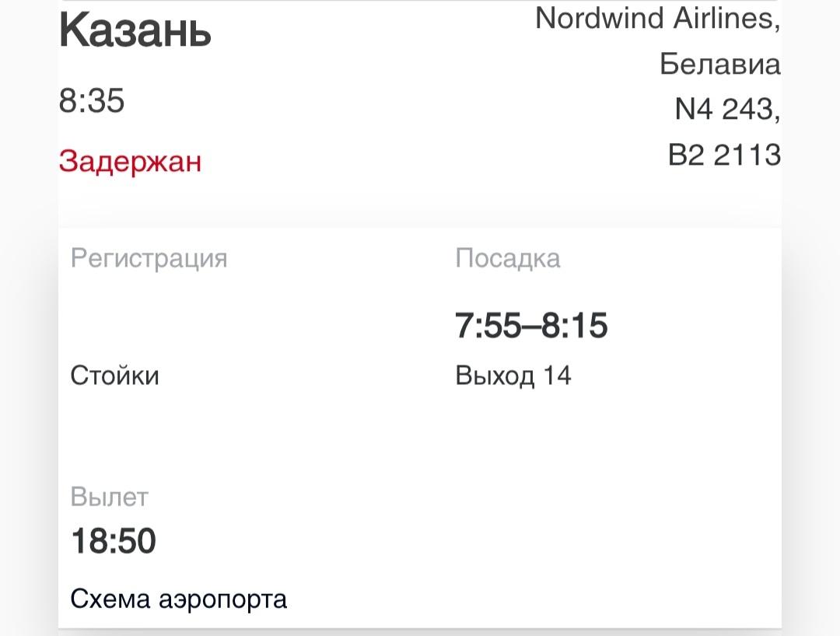This screenshot has width=840, height=636.
Task: Click the Вылет departure label
Action: [x=109, y=497]
